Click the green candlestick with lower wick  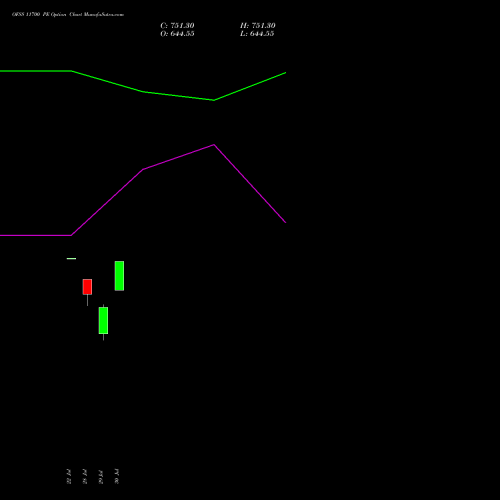(x=103, y=320)
